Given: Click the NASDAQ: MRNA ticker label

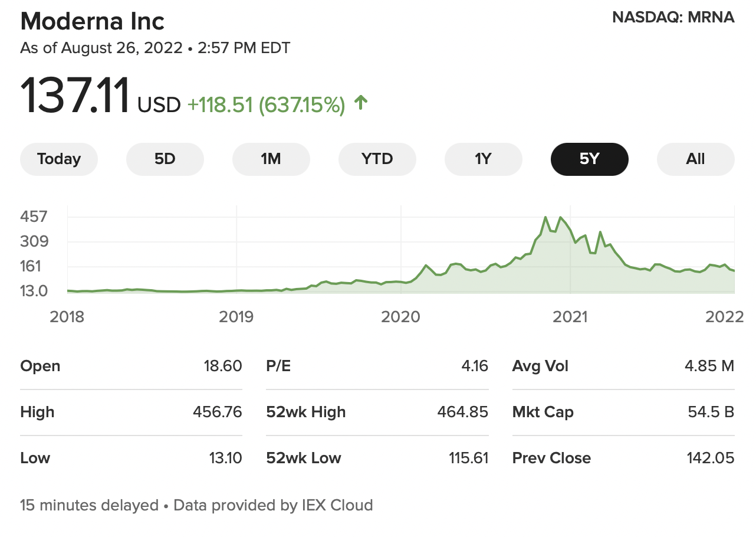Looking at the screenshot, I should (x=673, y=18).
